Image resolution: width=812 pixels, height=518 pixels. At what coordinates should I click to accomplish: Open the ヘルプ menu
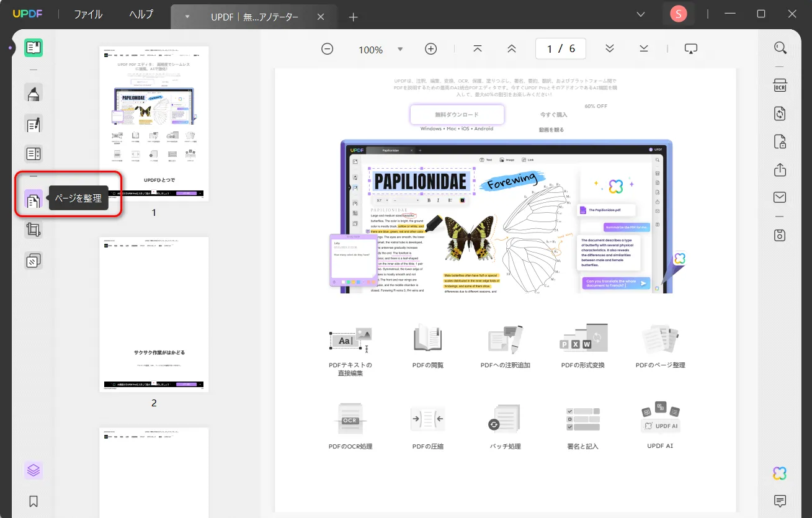[x=141, y=14]
